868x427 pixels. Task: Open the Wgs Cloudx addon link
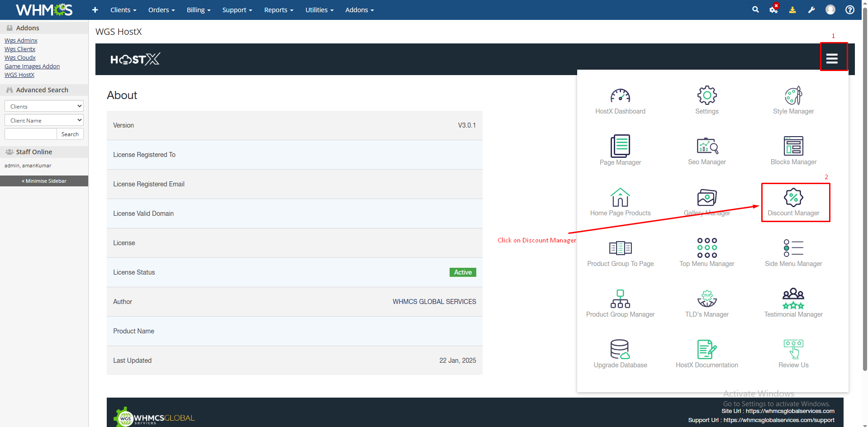coord(20,58)
